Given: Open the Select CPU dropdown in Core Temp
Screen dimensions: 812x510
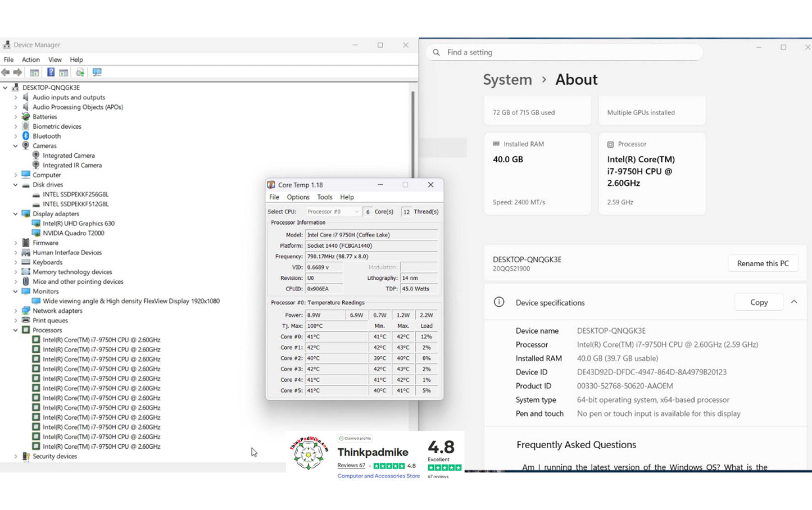Looking at the screenshot, I should [333, 212].
